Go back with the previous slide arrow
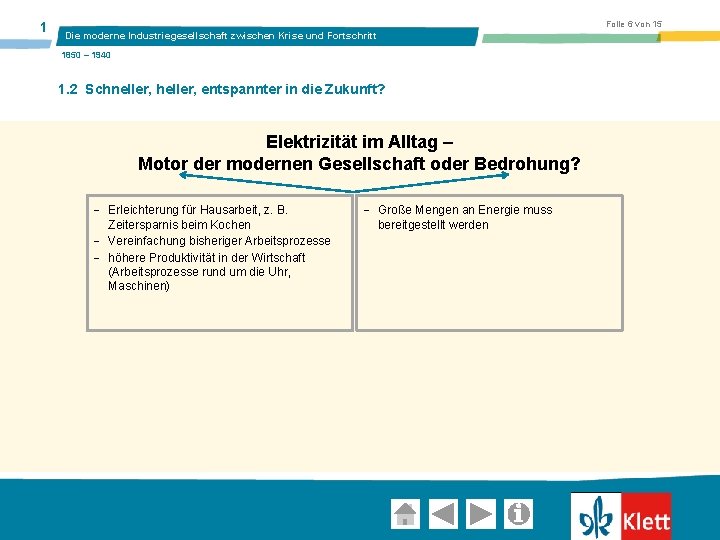Viewport: 720px width, 540px height. pos(443,514)
